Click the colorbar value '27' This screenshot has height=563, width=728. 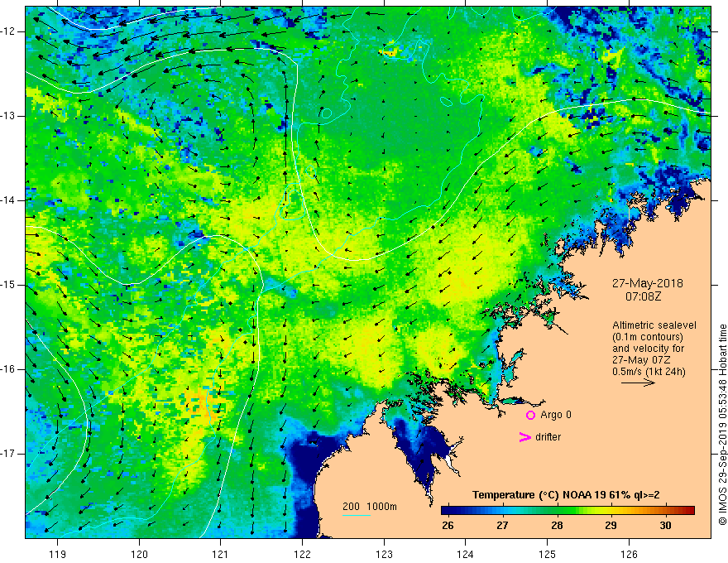502,526
